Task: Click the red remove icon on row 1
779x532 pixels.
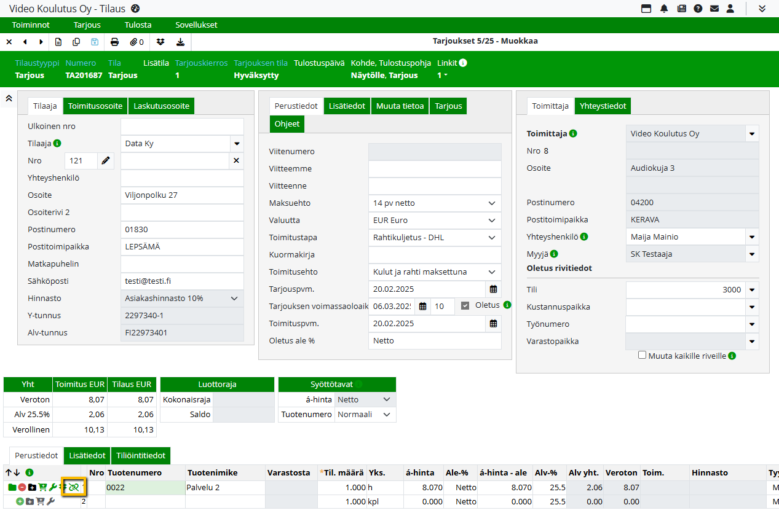Action: click(22, 487)
